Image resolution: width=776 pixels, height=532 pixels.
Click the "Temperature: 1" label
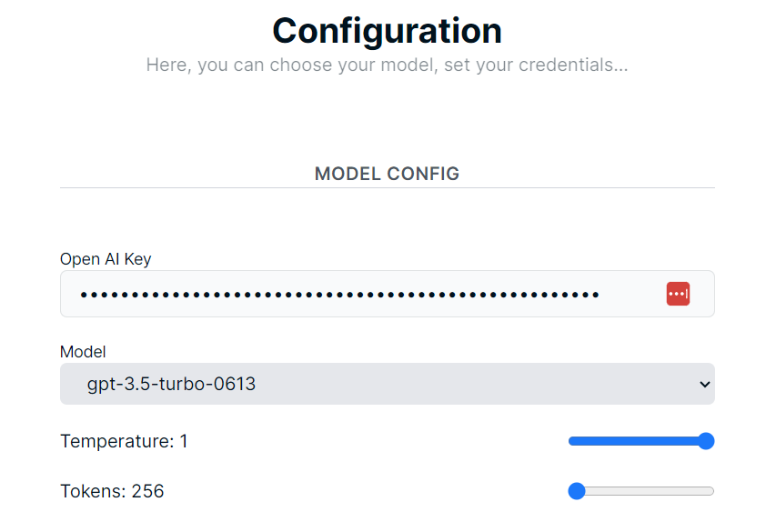click(124, 441)
